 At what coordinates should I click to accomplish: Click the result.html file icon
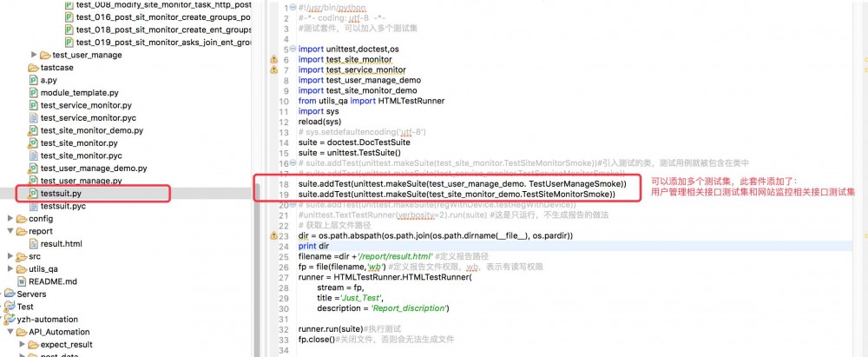point(33,243)
